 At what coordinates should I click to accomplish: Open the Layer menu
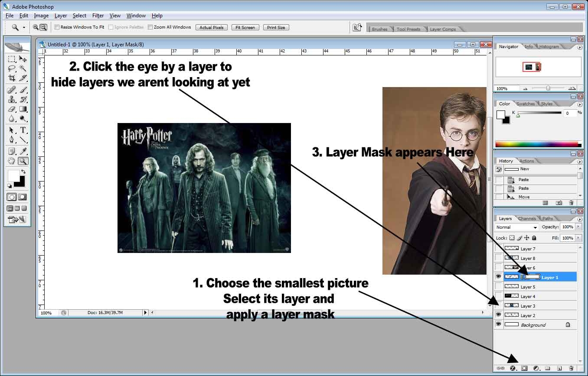point(61,16)
